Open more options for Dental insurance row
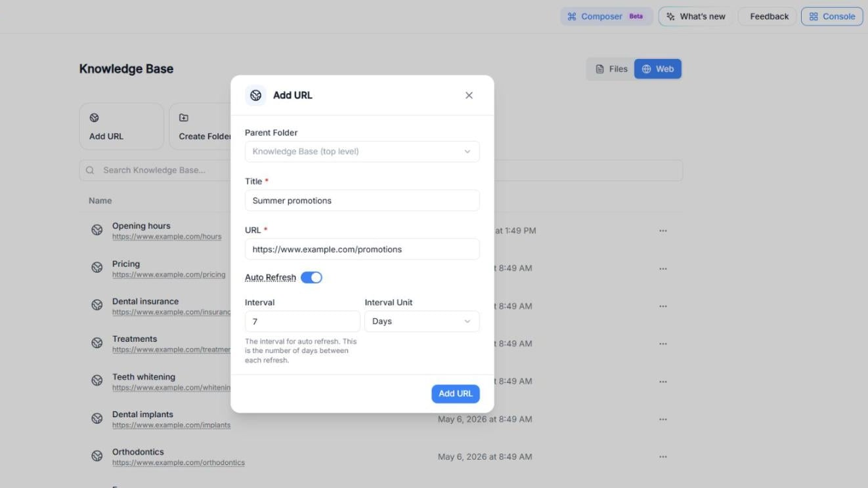The height and width of the screenshot is (488, 868). tap(663, 306)
